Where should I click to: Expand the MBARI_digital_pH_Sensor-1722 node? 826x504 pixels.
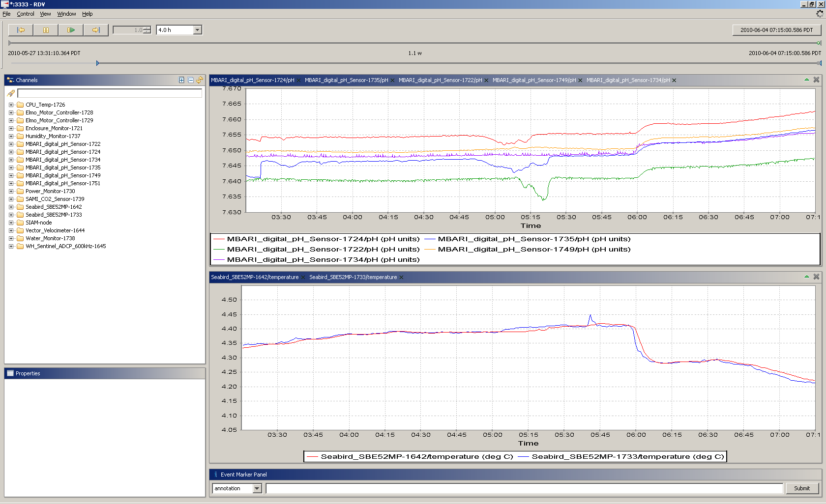coord(11,144)
